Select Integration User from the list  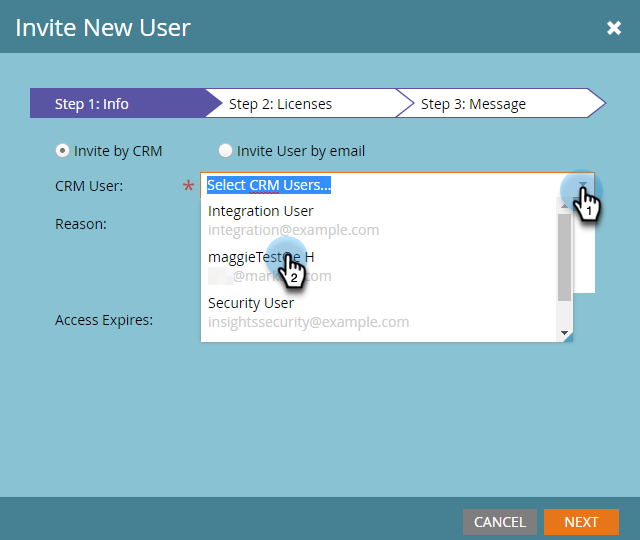260,211
